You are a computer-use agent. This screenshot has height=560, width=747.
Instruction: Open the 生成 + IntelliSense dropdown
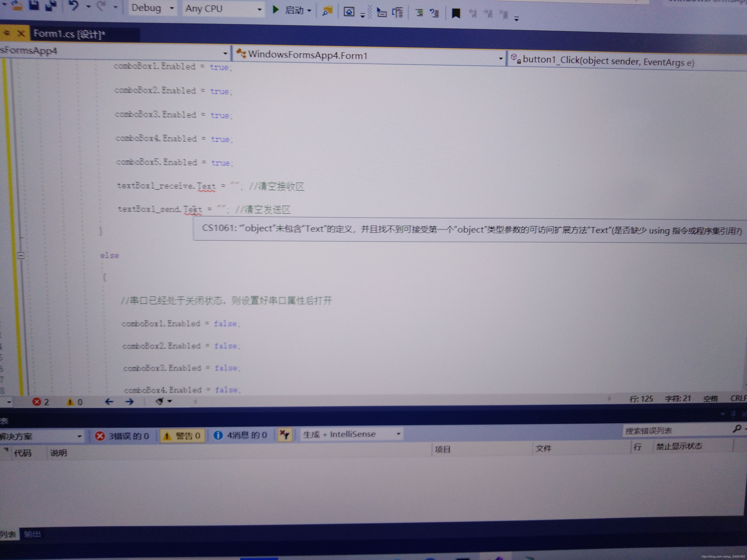coord(351,434)
